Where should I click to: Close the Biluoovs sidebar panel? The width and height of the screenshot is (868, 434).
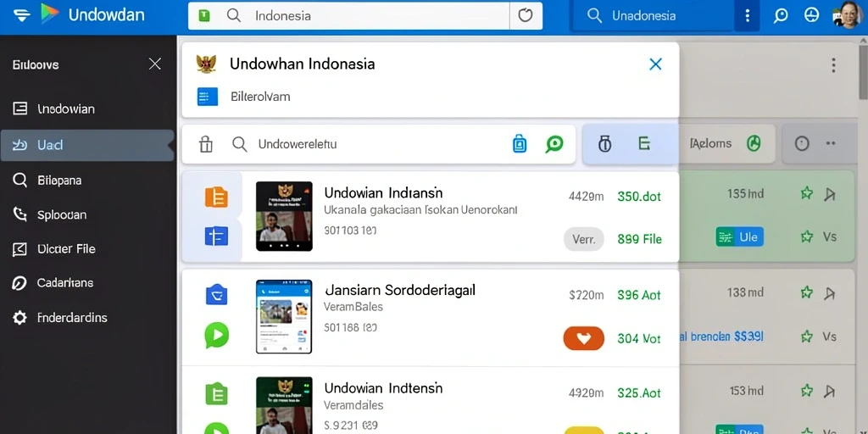tap(155, 64)
